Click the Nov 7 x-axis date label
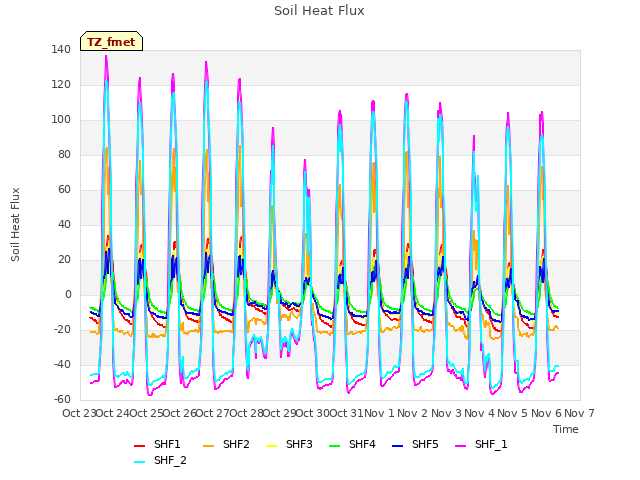 point(580,413)
